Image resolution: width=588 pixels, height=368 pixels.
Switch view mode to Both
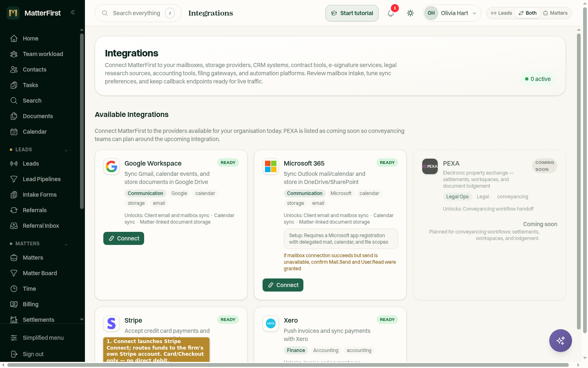click(528, 13)
